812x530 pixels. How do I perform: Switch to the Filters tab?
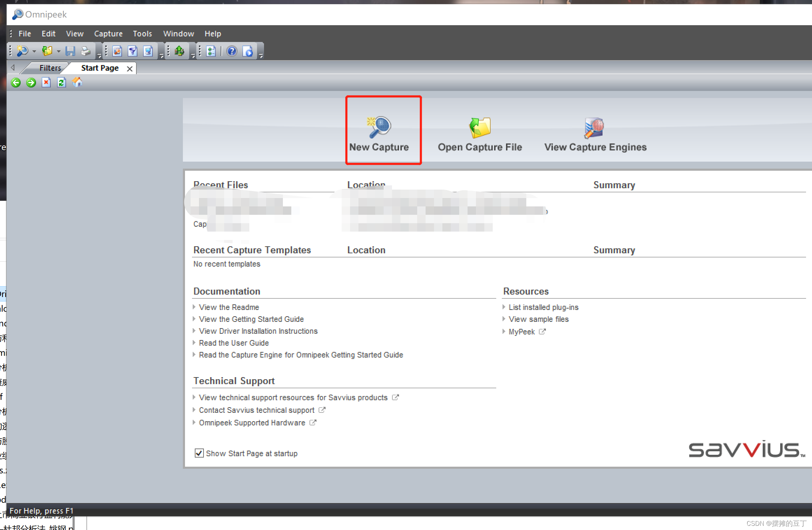50,68
